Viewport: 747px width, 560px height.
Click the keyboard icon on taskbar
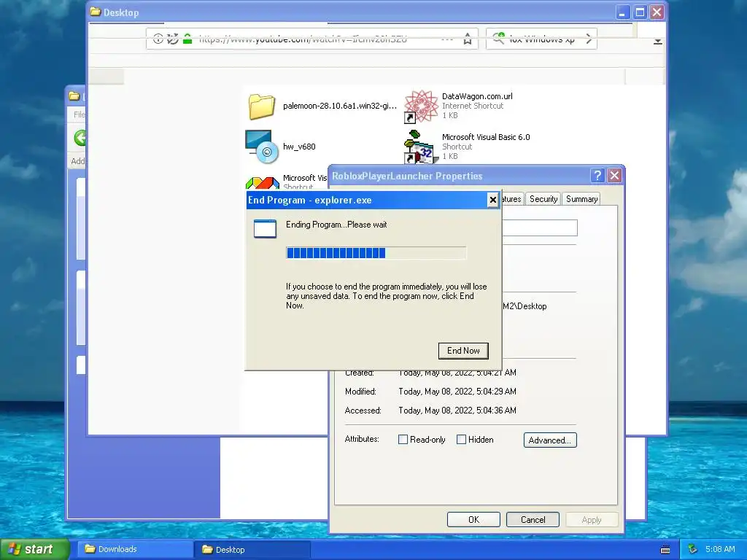665,550
